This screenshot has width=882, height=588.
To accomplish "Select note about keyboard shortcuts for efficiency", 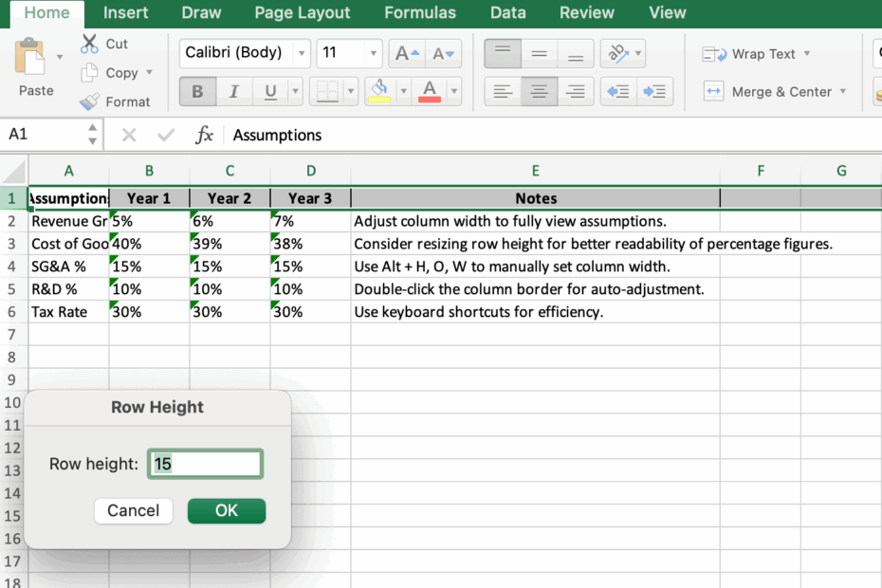I will [x=536, y=312].
